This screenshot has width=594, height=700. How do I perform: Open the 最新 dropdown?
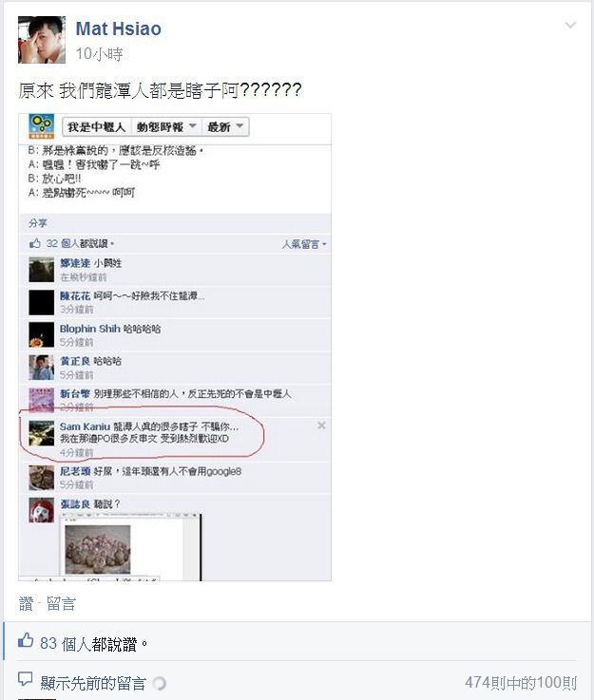tap(225, 126)
